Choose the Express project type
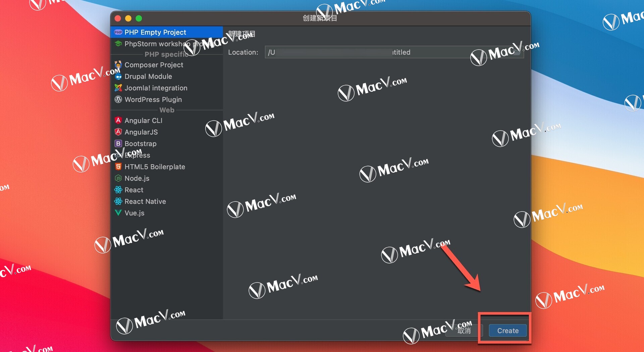Screen dimensions: 644x352 [x=138, y=155]
